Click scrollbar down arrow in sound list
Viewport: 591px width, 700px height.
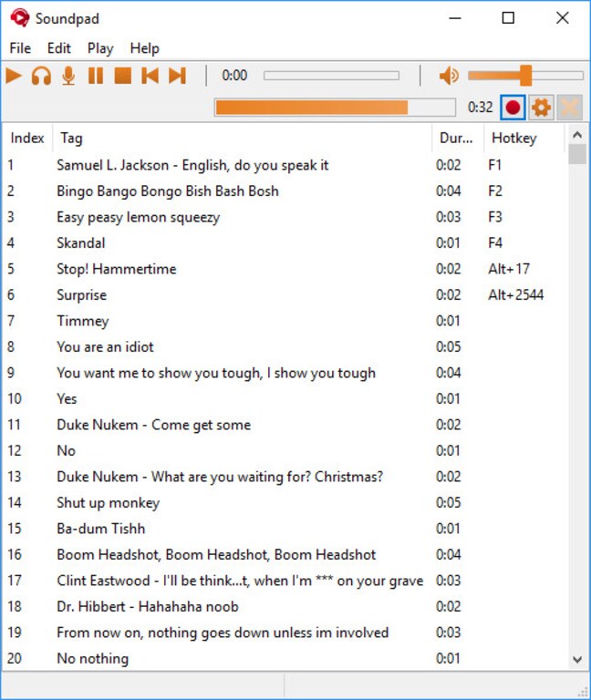577,659
